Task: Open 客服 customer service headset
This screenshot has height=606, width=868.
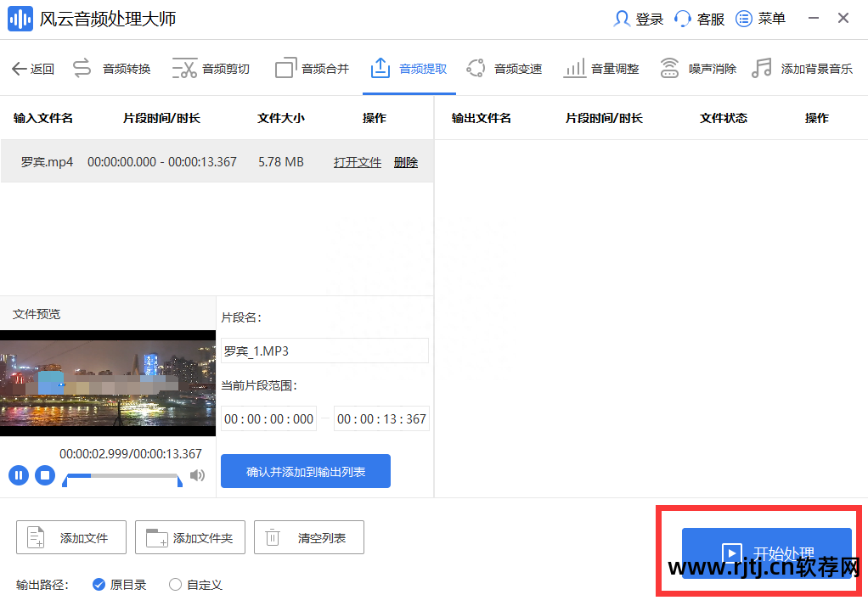Action: click(683, 19)
